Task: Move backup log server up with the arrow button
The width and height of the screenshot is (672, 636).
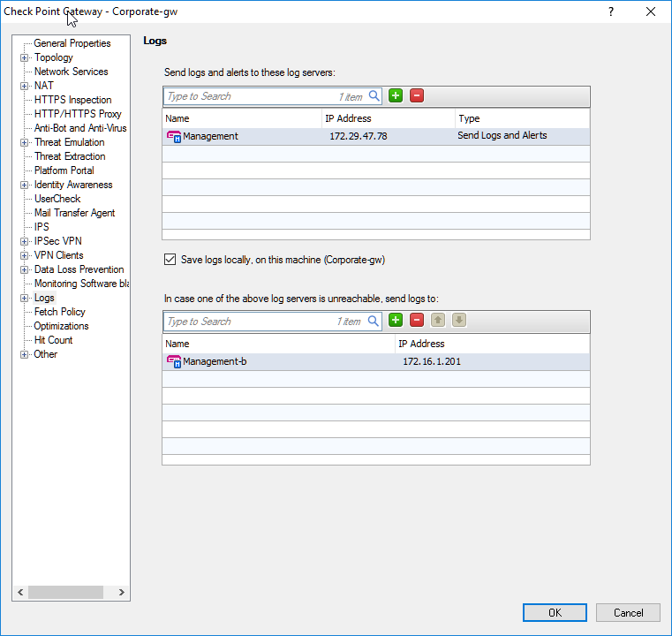Action: point(438,320)
